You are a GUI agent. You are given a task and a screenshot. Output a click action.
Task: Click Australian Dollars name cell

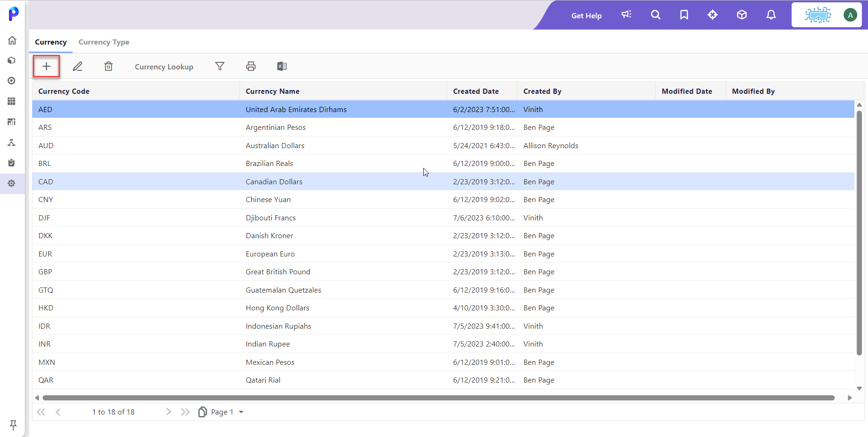click(343, 146)
